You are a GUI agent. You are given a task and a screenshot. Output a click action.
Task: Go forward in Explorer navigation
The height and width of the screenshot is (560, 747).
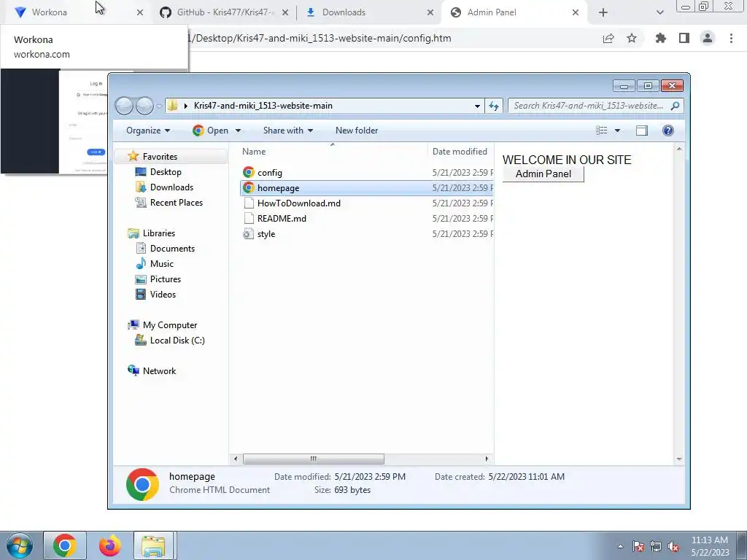click(144, 106)
